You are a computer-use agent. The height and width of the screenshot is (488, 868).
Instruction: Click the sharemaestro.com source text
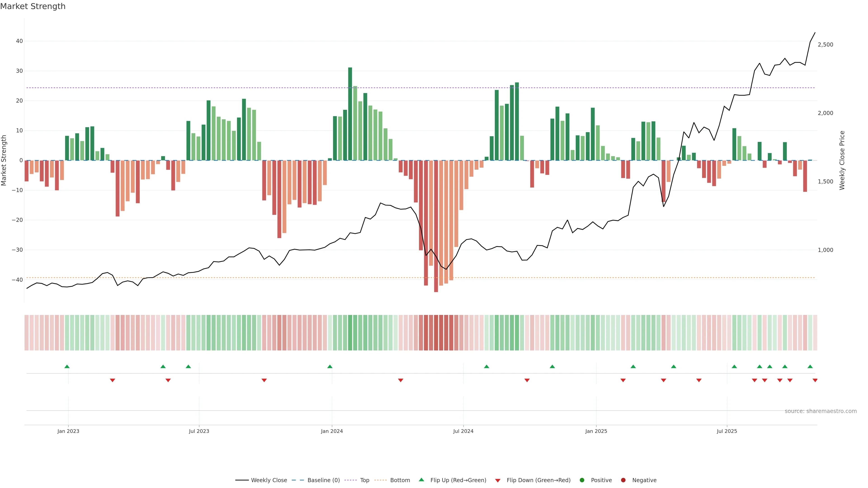point(821,411)
